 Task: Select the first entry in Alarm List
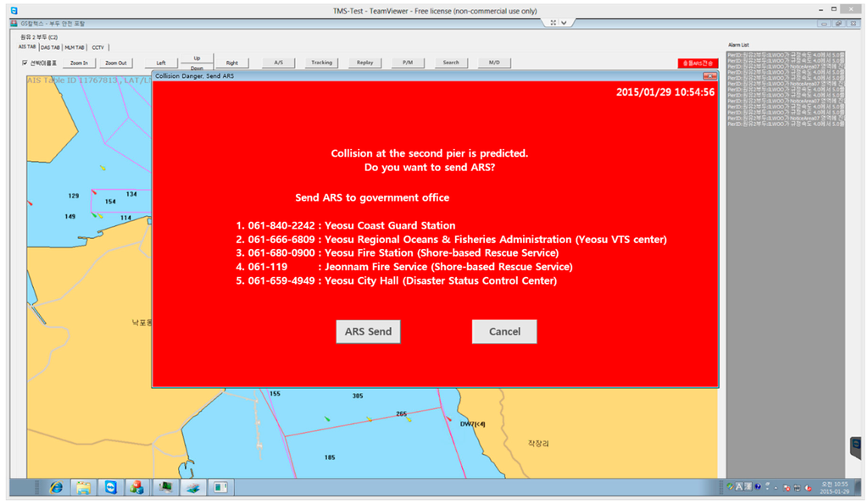click(x=786, y=54)
